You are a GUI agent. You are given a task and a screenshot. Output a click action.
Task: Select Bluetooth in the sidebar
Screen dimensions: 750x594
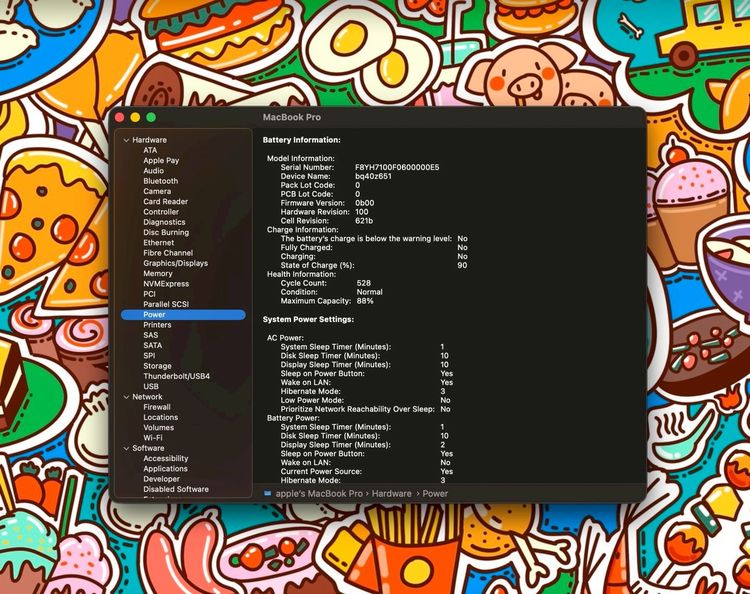click(x=160, y=181)
